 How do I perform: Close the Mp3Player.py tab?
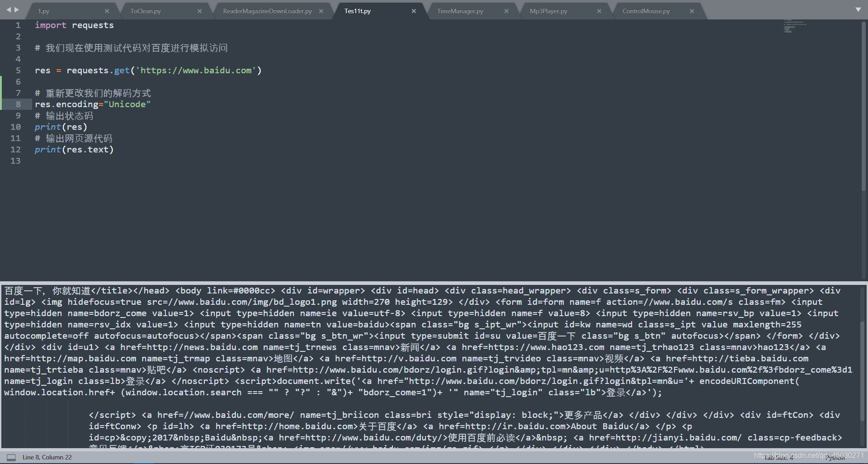599,11
